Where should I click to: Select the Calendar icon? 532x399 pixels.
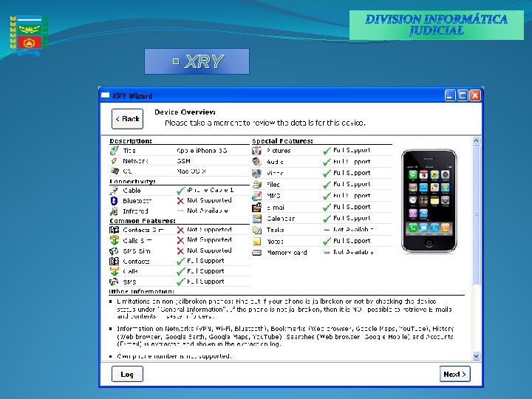click(257, 219)
